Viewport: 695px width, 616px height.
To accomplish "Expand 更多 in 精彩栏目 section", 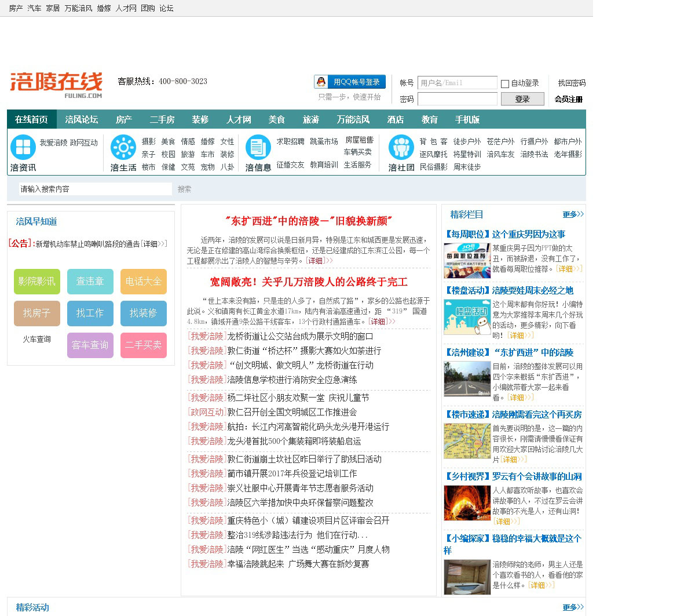I will (573, 214).
